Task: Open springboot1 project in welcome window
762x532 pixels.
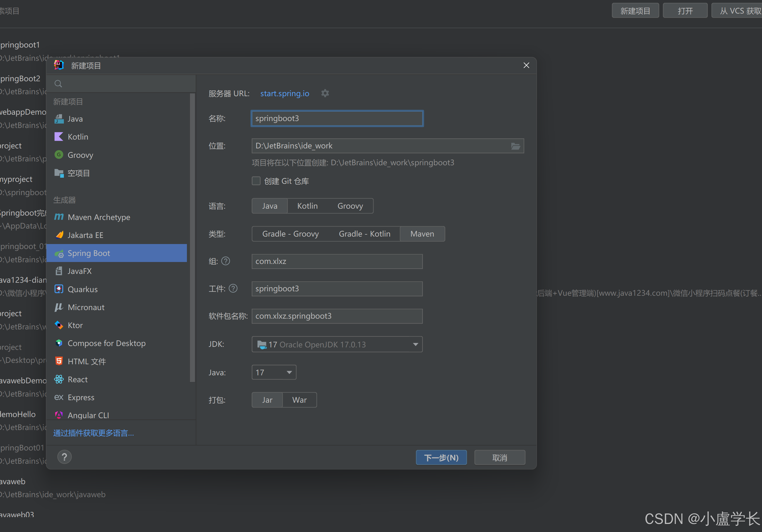Action: click(20, 45)
